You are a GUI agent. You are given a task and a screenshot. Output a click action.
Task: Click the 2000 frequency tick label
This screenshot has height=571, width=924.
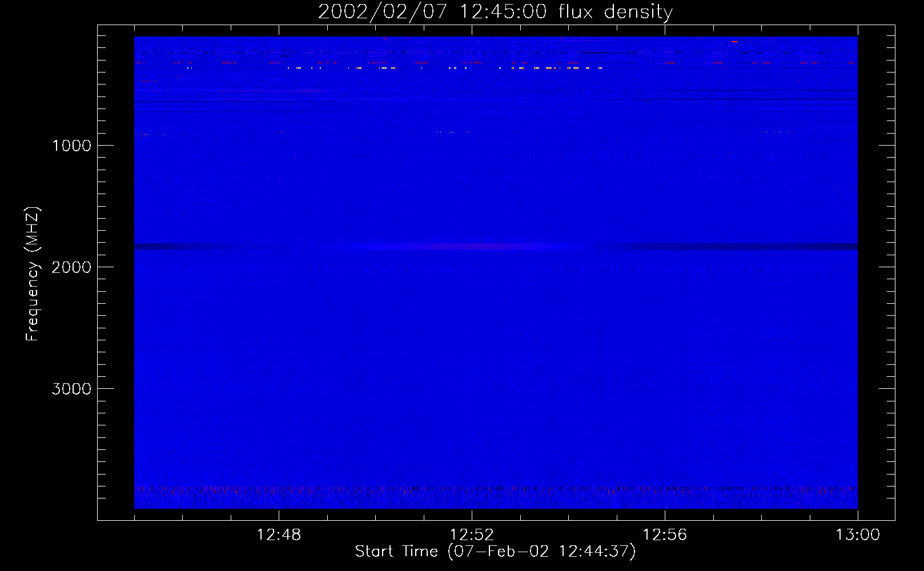tap(71, 267)
